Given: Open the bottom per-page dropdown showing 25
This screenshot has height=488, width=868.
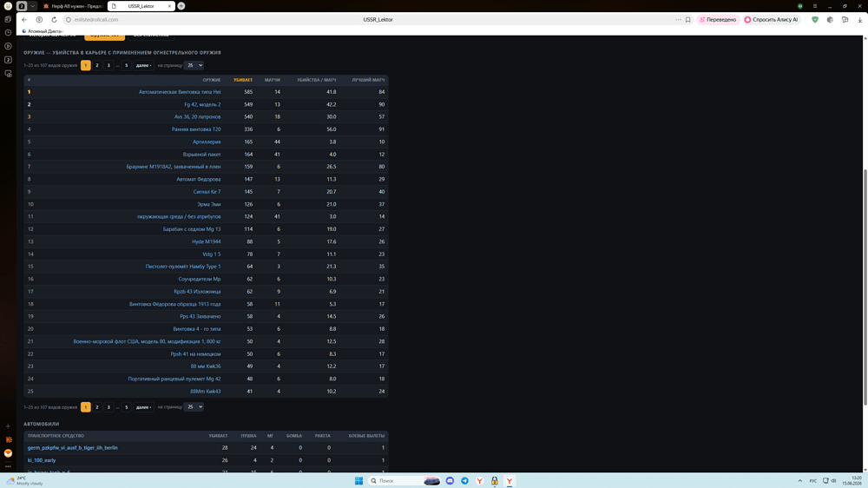Looking at the screenshot, I should coord(194,407).
